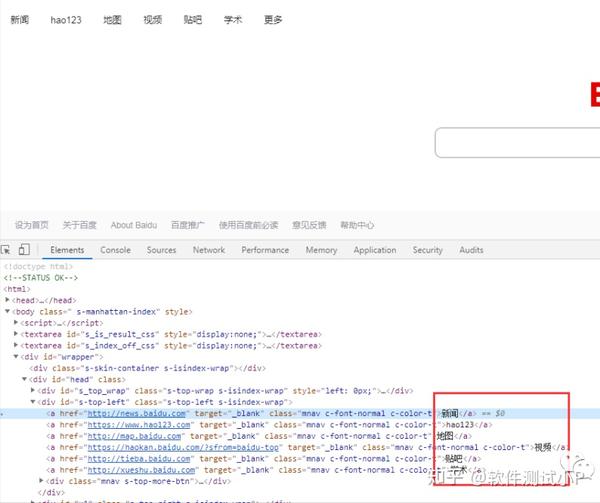Click the About Baidu footer link
Screen dimensions: 600x503
coord(134,225)
